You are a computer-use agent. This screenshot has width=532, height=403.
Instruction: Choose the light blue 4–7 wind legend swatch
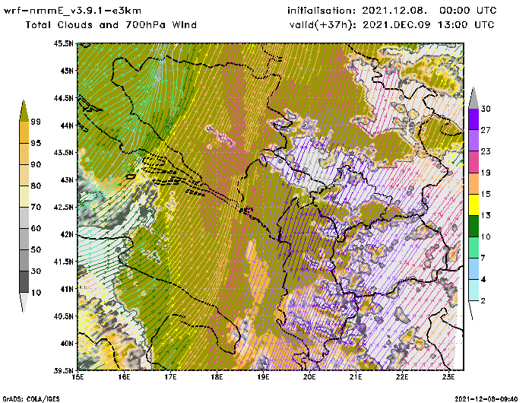(x=473, y=268)
